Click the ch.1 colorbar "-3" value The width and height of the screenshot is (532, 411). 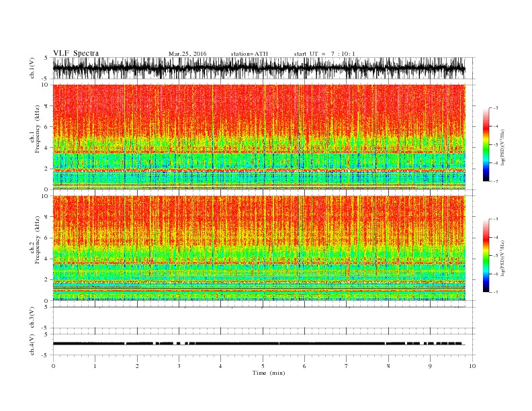(x=496, y=108)
